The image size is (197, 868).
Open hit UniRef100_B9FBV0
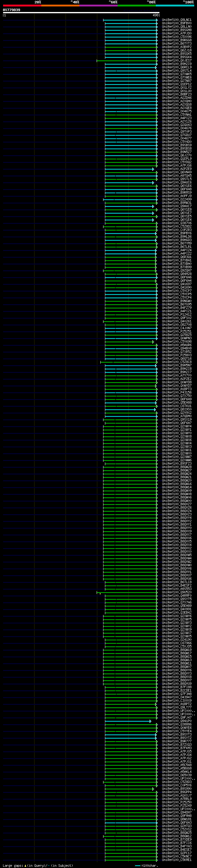pos(176,23)
